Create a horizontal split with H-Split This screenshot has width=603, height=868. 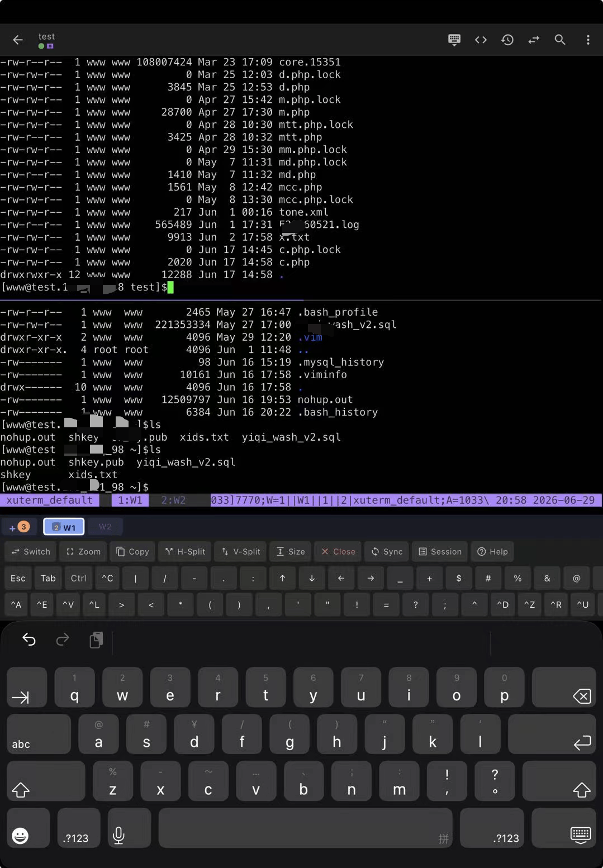tap(185, 551)
